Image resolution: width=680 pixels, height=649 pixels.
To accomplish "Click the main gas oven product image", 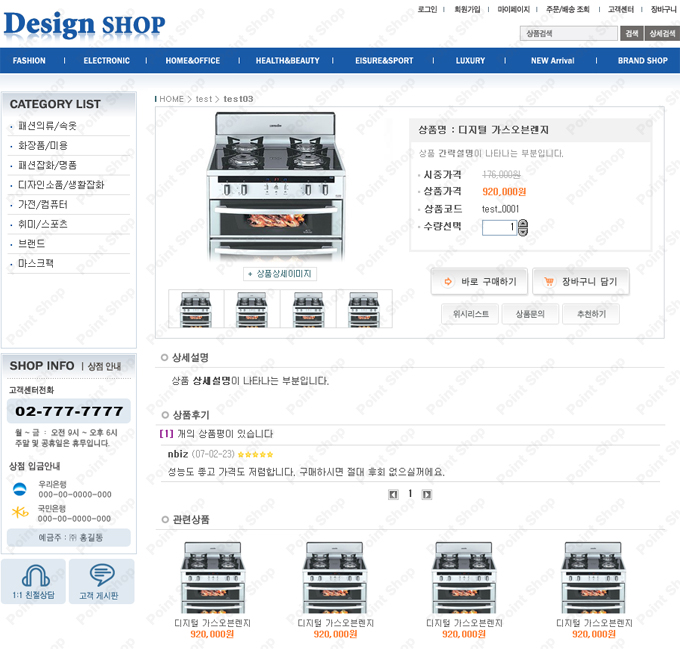I will point(276,186).
